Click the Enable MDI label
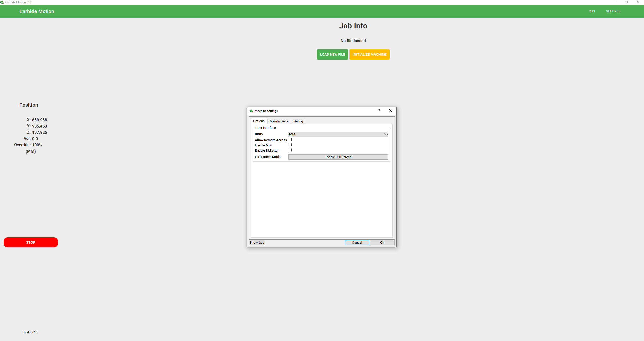This screenshot has width=644, height=341. (x=263, y=145)
